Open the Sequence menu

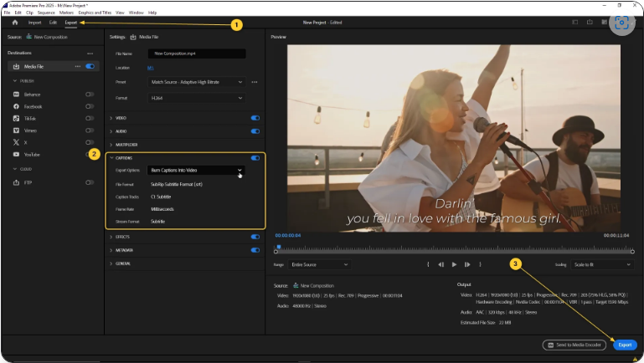tap(46, 13)
